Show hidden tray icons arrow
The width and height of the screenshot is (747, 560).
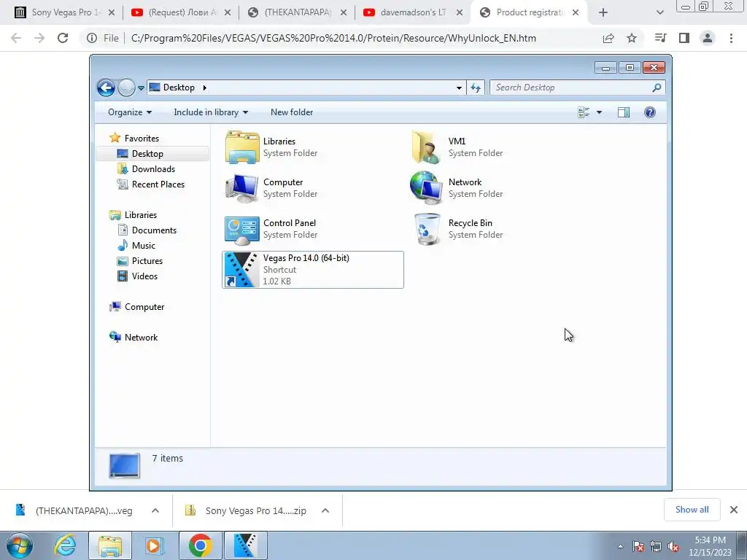[620, 546]
